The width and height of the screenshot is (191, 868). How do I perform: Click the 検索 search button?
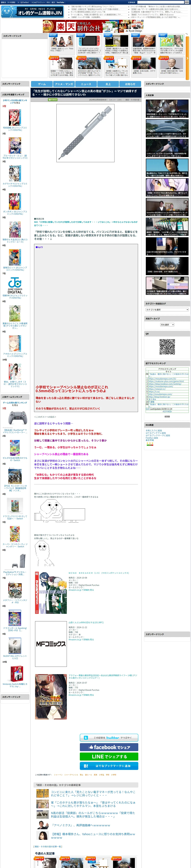pyautogui.click(x=187, y=2)
